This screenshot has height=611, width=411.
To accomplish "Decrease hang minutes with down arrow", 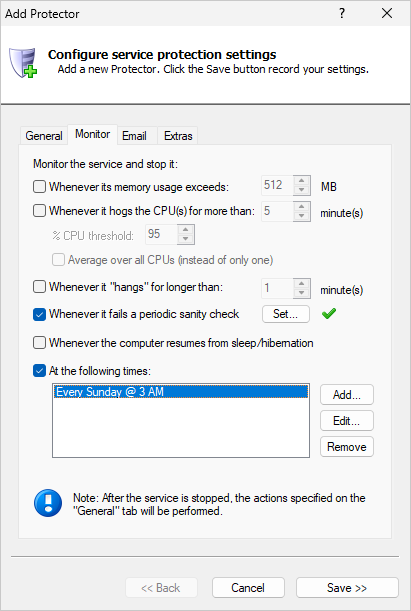I will pyautogui.click(x=302, y=293).
